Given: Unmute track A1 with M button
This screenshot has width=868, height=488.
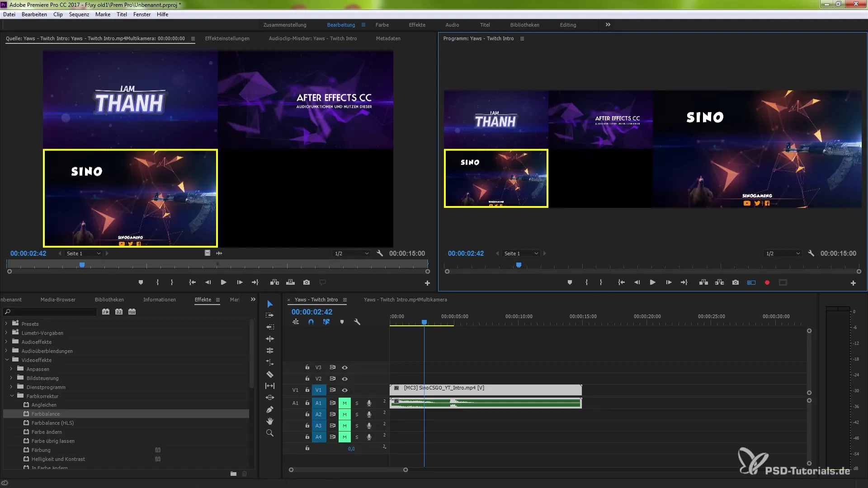Looking at the screenshot, I should tap(344, 403).
